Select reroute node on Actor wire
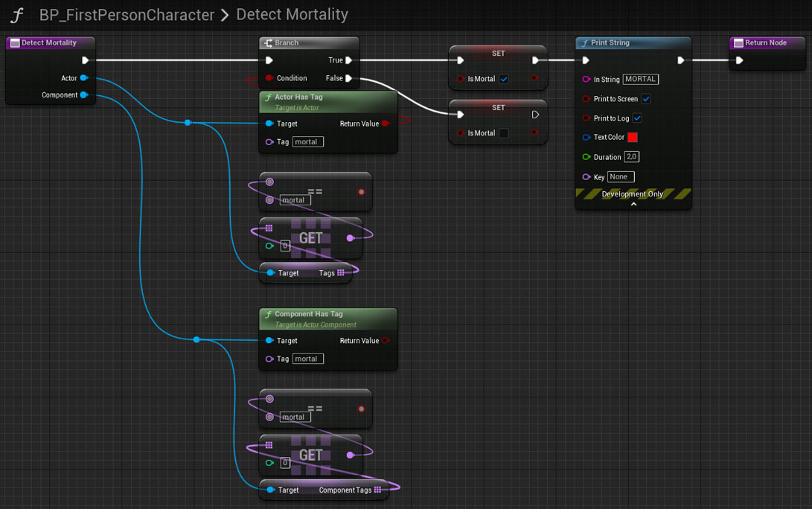This screenshot has height=509, width=812. 188,123
